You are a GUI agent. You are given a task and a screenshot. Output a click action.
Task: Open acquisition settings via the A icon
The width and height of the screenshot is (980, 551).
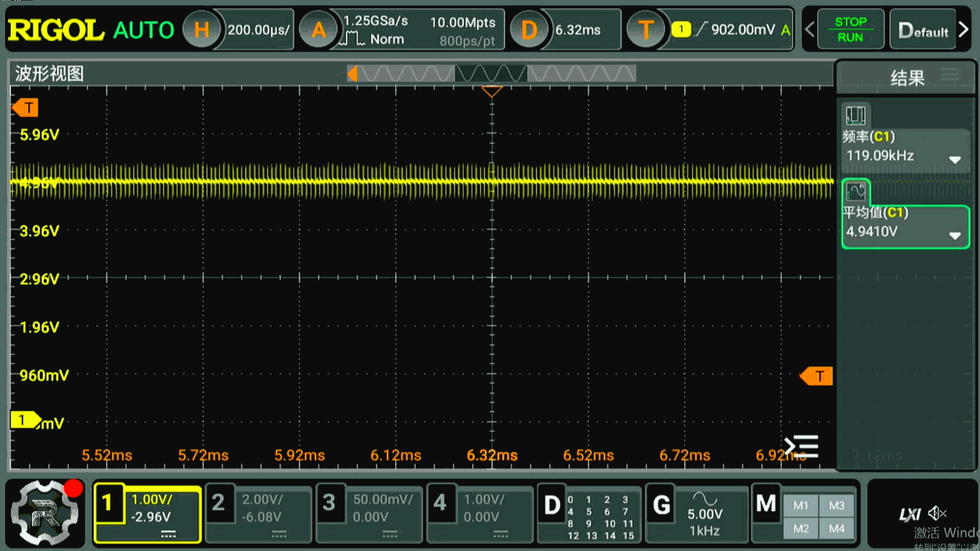click(x=318, y=29)
